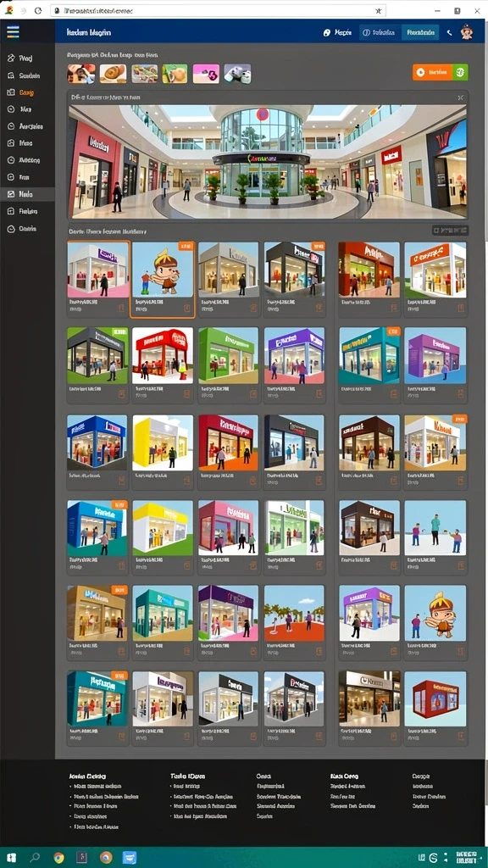Open the cartoon character card with orange border
The width and height of the screenshot is (488, 868).
click(x=163, y=279)
